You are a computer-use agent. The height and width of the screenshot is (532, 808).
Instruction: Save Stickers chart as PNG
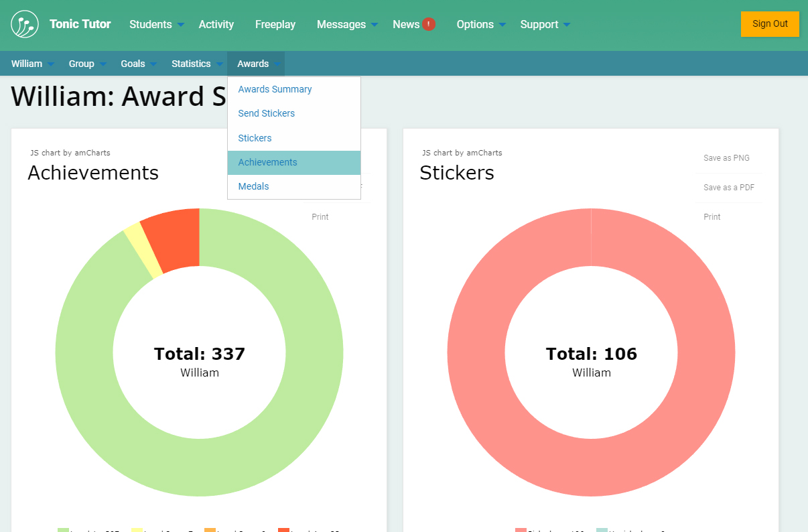click(x=726, y=158)
